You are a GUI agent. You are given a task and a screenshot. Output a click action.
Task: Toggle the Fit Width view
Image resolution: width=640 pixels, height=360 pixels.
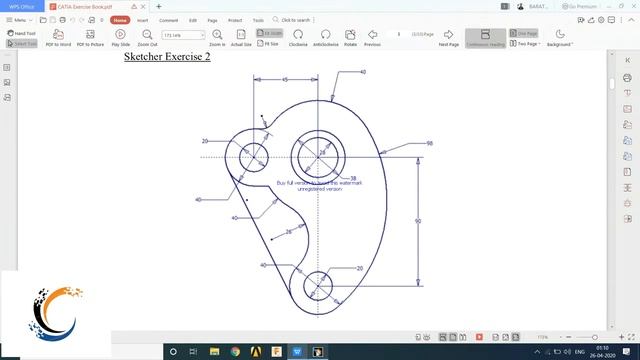click(269, 33)
